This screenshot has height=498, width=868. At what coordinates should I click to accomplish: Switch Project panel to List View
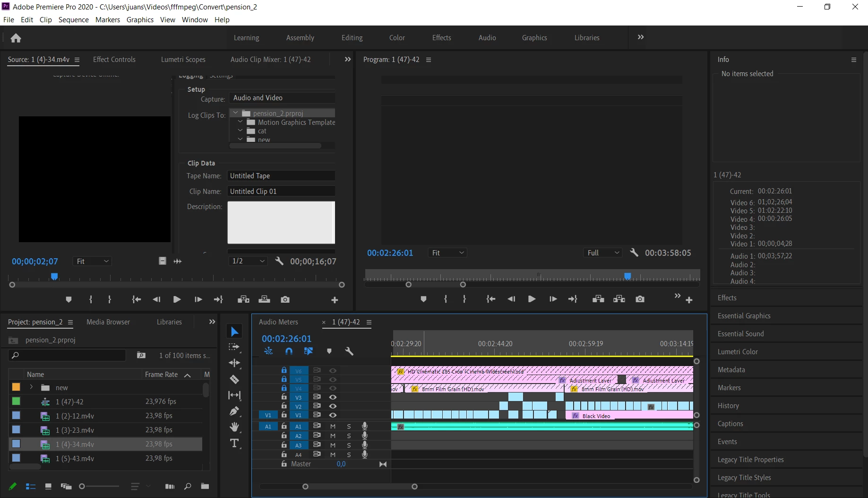[x=31, y=486]
